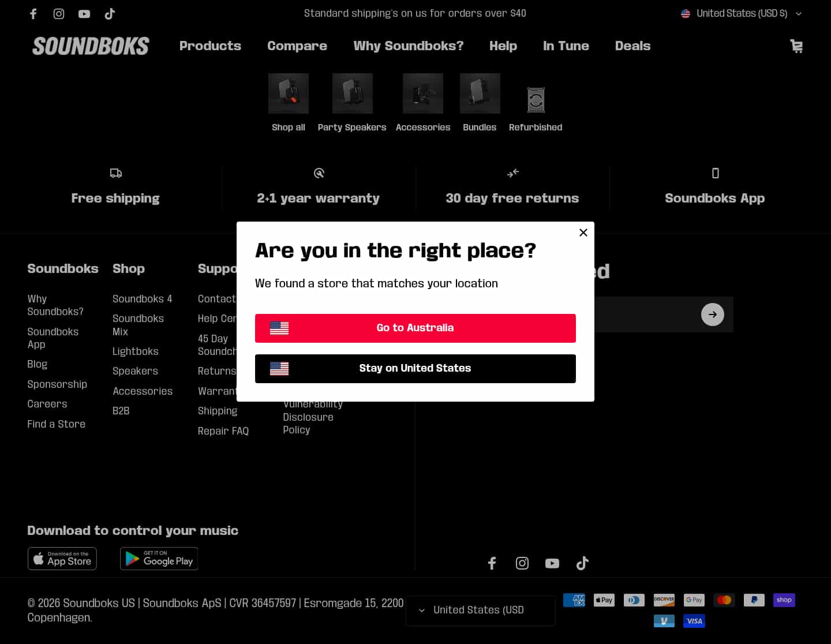Select the Bundles thumbnail
Viewport: 831px width, 644px height.
point(480,93)
